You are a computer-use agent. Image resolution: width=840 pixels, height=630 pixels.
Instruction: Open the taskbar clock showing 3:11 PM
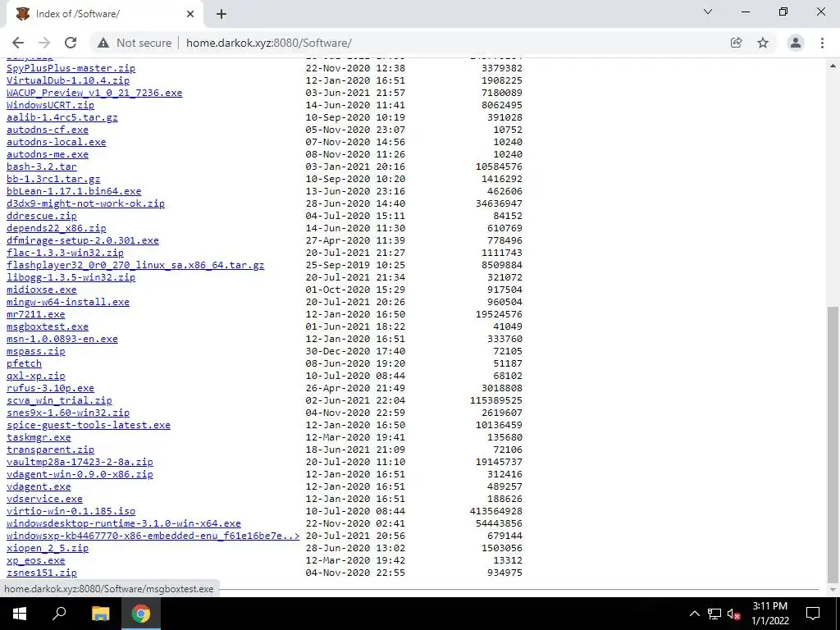pyautogui.click(x=769, y=614)
